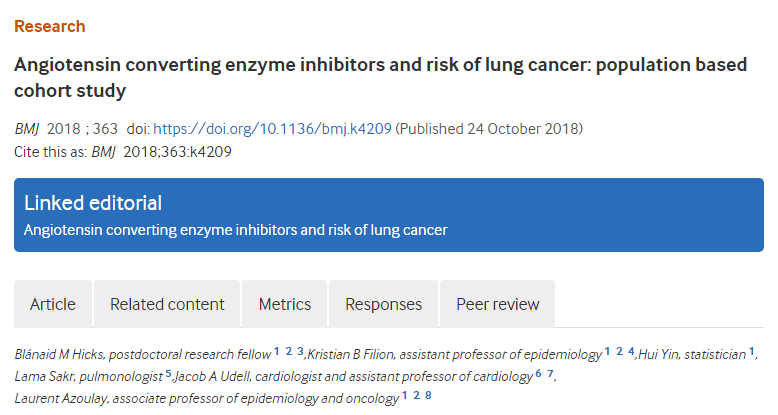778x415 pixels.
Task: Open the linked editorial article title
Action: 235,230
